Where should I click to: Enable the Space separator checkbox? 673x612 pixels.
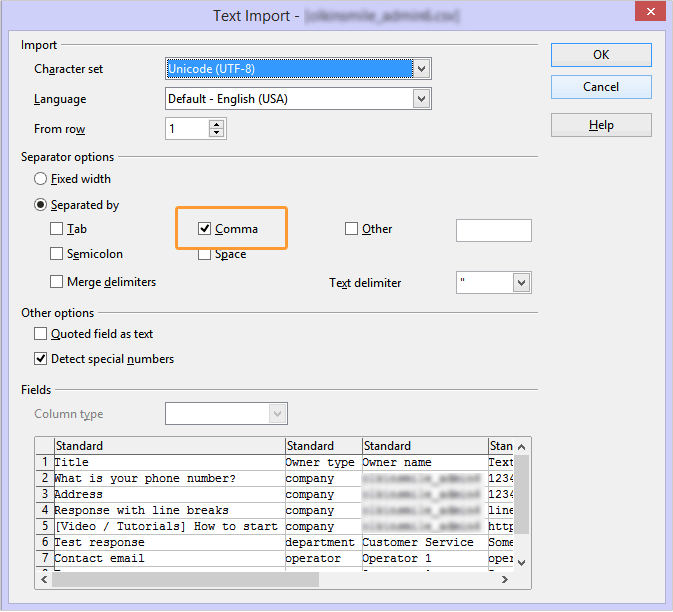(204, 254)
